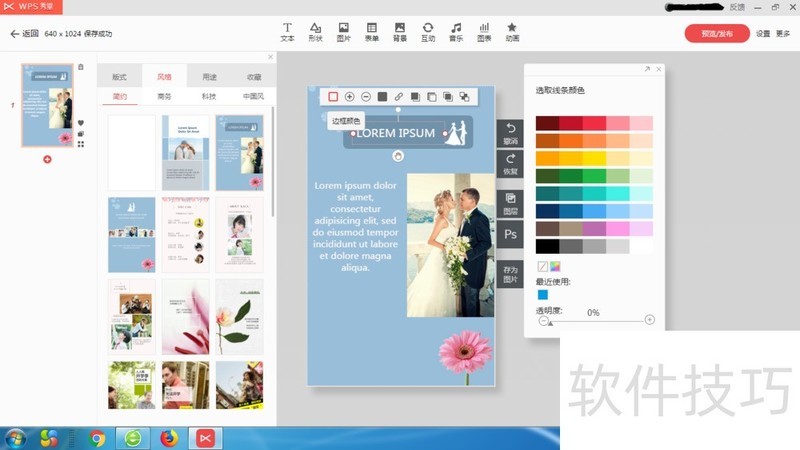This screenshot has height=450, width=800.
Task: Click the red border color square icon
Action: 333,96
